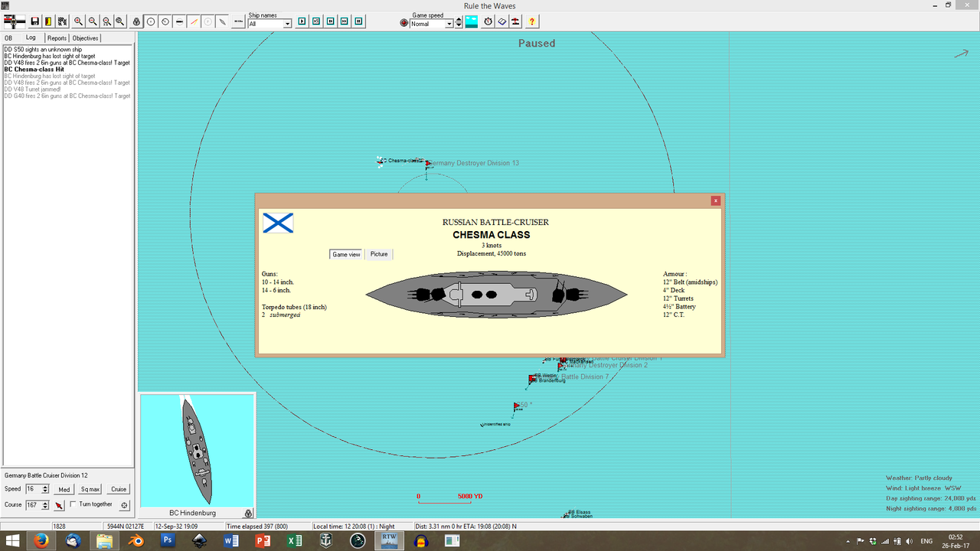The image size is (980, 551).
Task: Click the save game disk icon
Action: click(34, 21)
